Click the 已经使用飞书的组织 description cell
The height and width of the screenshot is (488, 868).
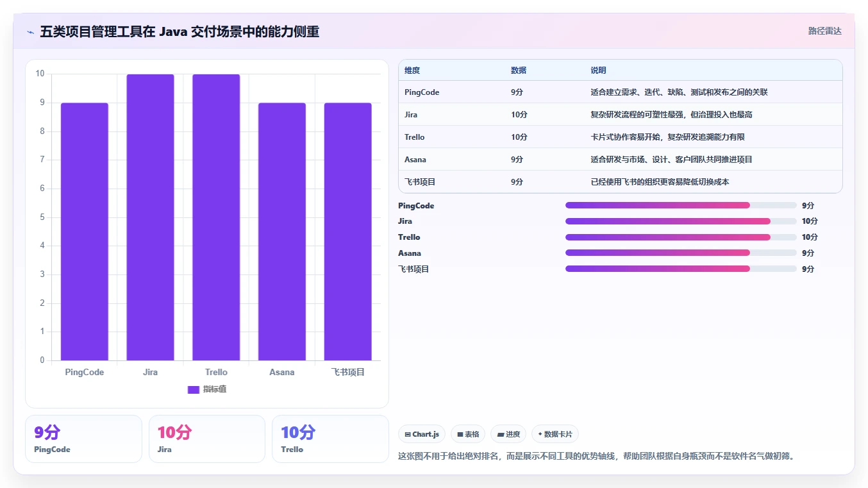tap(660, 182)
